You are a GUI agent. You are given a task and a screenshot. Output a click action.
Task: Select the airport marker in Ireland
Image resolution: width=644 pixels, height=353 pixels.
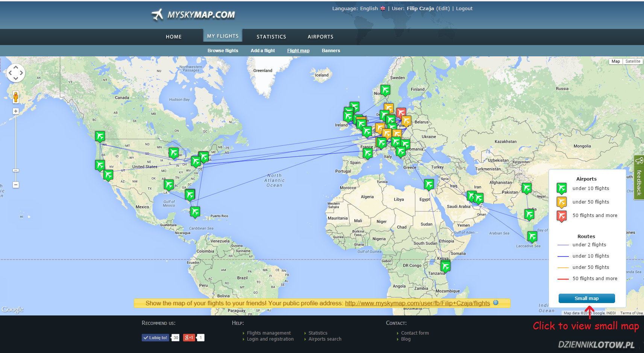tap(348, 116)
